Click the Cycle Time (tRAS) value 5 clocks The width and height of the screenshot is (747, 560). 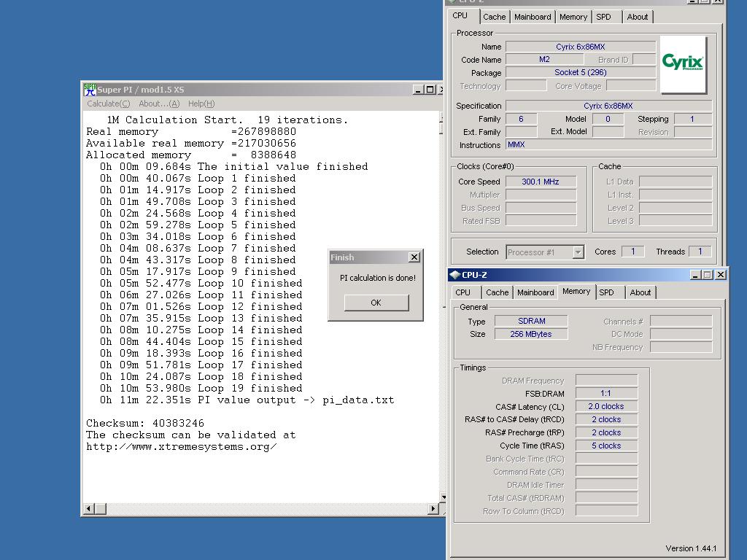coord(606,446)
